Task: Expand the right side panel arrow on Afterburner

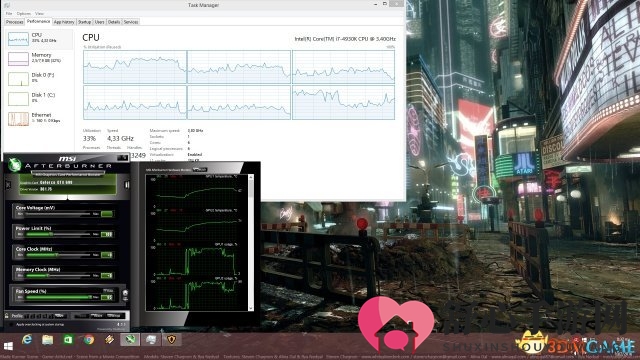Action: tap(127, 185)
